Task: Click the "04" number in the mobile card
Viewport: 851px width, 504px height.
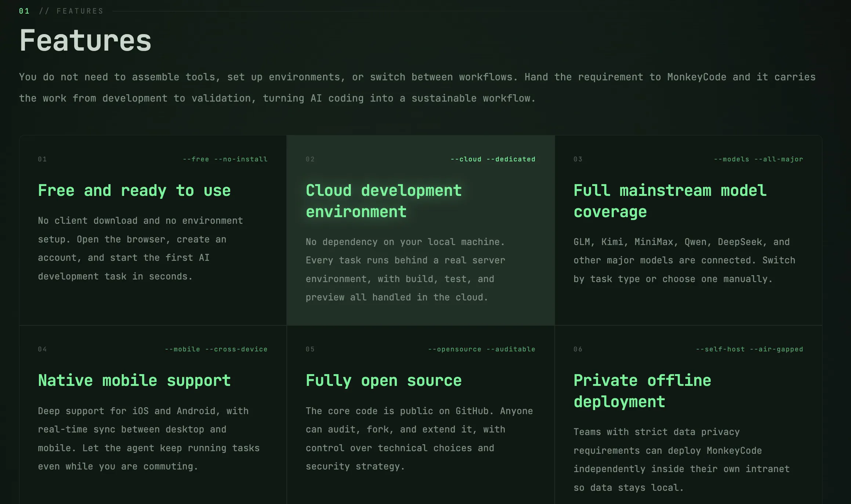Action: (42, 349)
